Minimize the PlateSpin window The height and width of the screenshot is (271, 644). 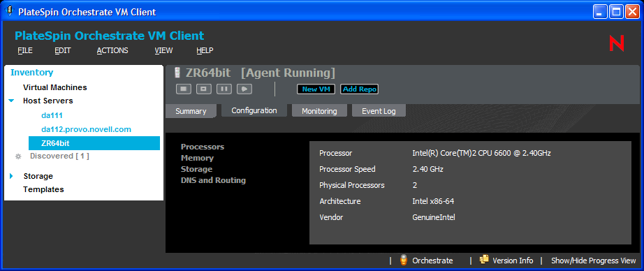601,12
